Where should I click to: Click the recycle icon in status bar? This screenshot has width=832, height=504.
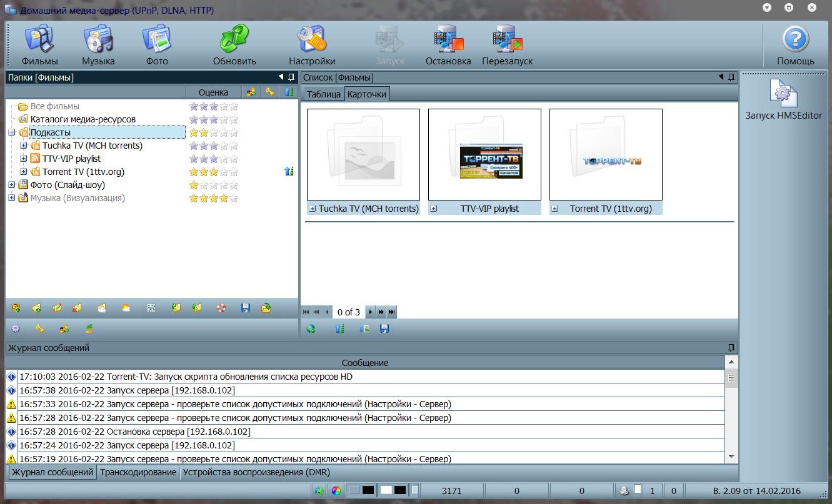[x=320, y=491]
